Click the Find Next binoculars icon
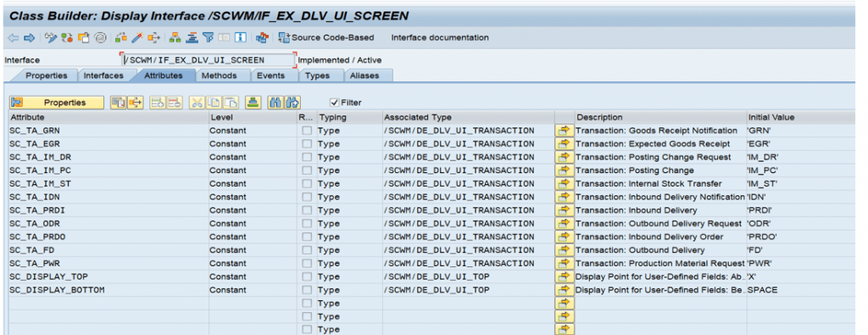This screenshot has height=335, width=868. [x=292, y=103]
